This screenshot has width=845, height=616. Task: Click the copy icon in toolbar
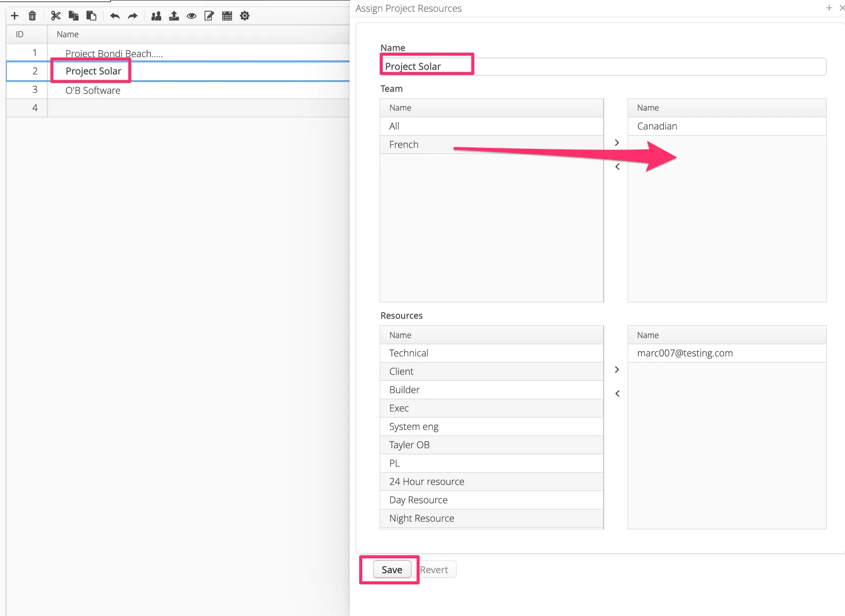[x=74, y=16]
